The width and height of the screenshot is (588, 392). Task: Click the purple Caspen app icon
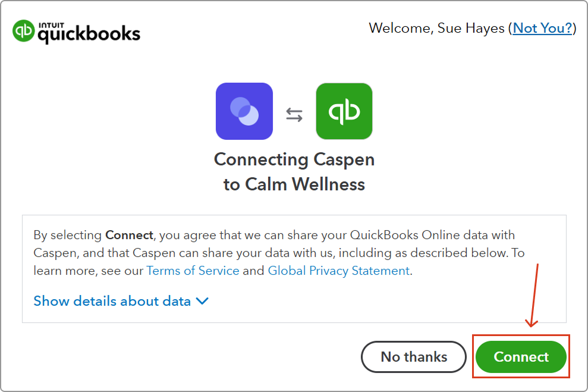coord(244,111)
